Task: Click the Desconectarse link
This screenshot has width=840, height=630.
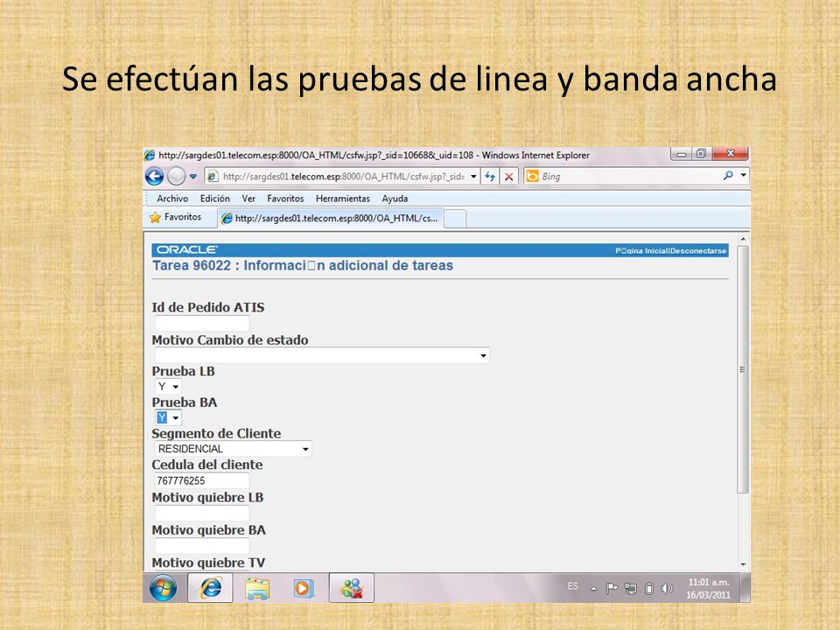Action: click(698, 251)
